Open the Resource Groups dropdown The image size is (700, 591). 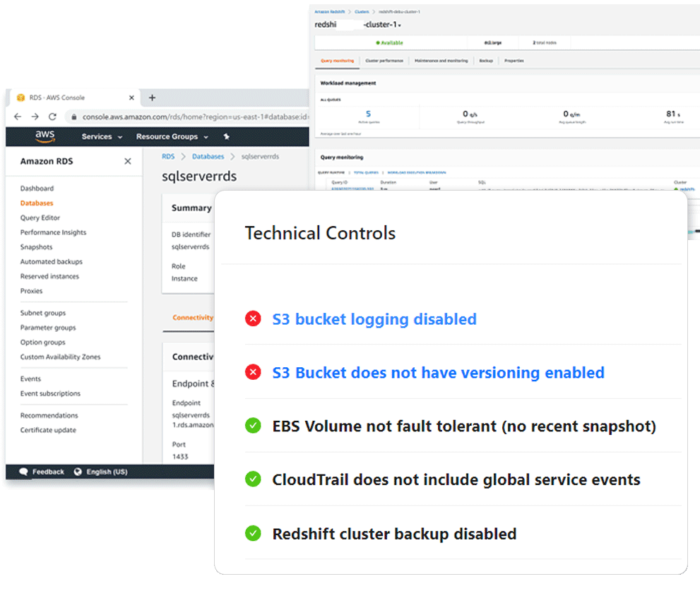tap(172, 136)
